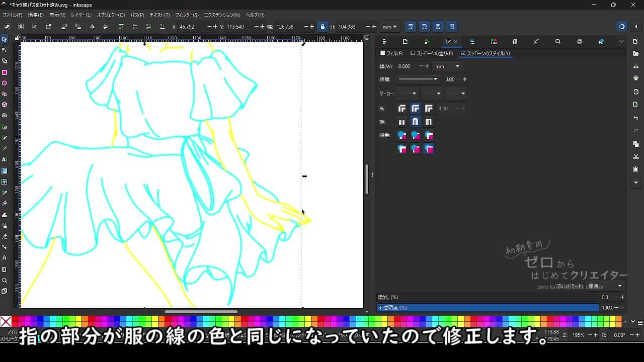Click the print icon in the right command bar
This screenshot has width=644, height=362.
click(636, 78)
